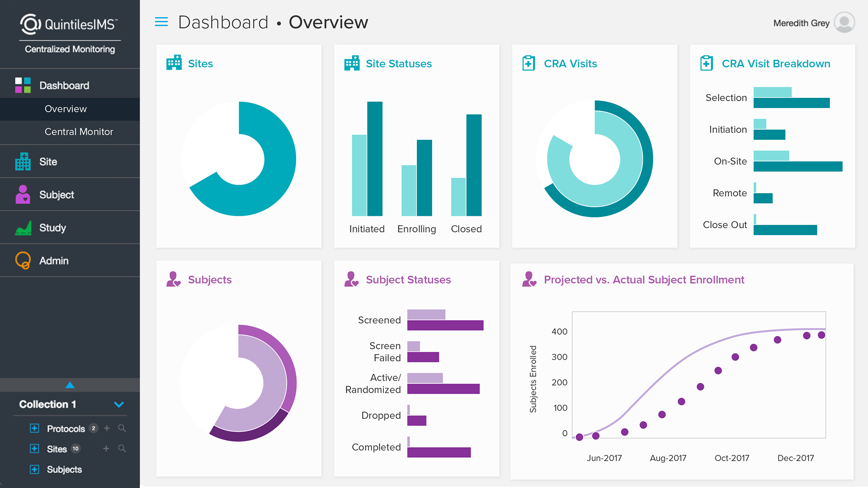Click the Subjects card person icon
The width and height of the screenshot is (868, 488).
click(x=173, y=280)
